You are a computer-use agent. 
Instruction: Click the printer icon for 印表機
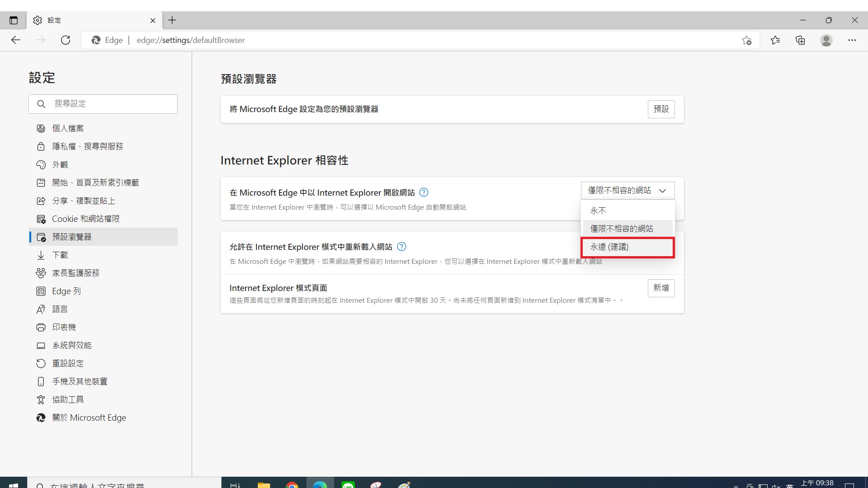[41, 327]
